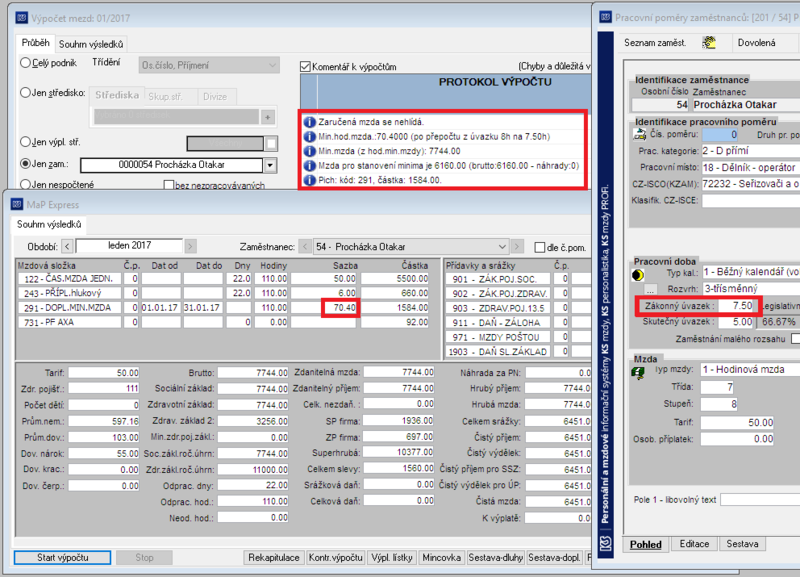800x577 pixels.
Task: Click the moon calendar icon beside Typ kal.
Action: click(x=638, y=275)
